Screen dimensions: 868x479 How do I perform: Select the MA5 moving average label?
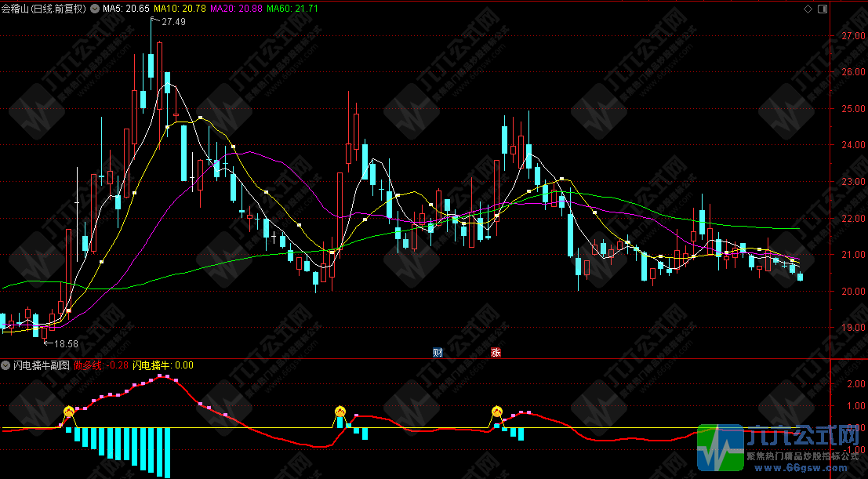pos(125,8)
